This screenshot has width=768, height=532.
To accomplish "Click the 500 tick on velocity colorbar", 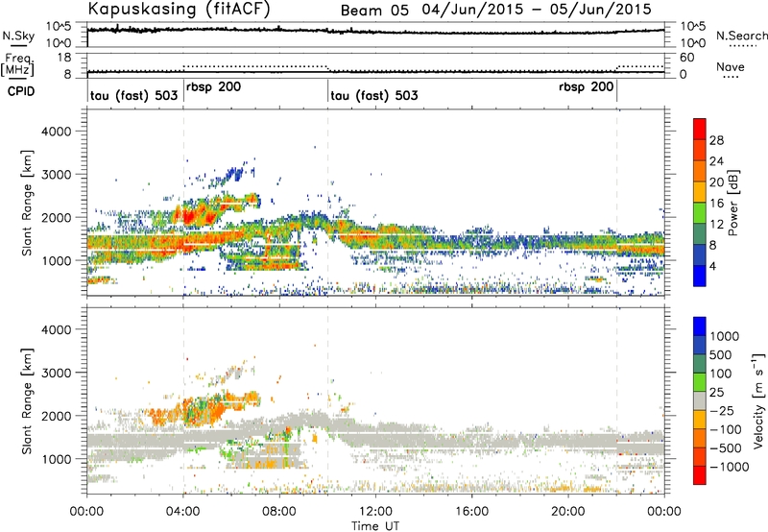I will [721, 354].
